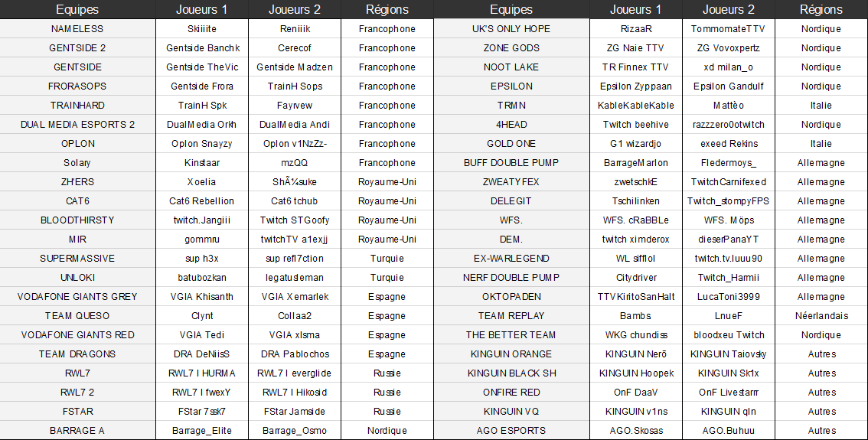This screenshot has width=868, height=440.
Task: Select the Skiiiite player cell
Action: tap(202, 29)
